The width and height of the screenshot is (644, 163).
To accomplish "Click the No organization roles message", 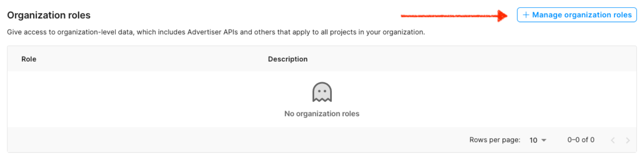I will pos(322,113).
